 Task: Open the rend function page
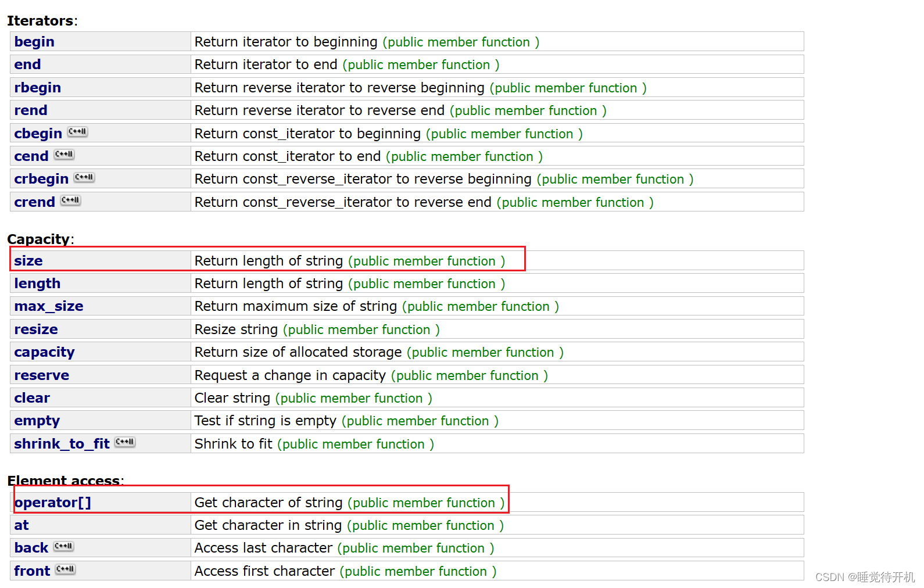click(x=31, y=110)
